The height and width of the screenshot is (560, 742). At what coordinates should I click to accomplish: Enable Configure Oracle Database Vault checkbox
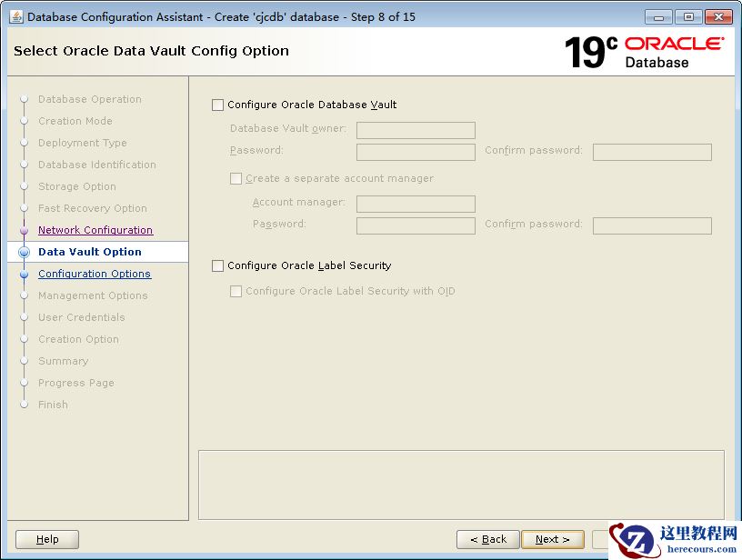pos(217,105)
